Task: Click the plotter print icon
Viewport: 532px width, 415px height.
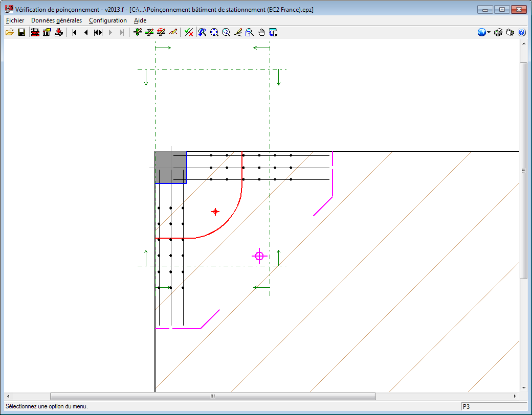Action: [x=509, y=32]
